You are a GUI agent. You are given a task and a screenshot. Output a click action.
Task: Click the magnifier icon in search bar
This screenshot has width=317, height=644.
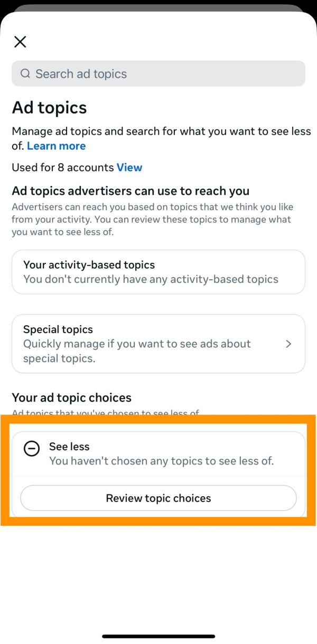[25, 74]
